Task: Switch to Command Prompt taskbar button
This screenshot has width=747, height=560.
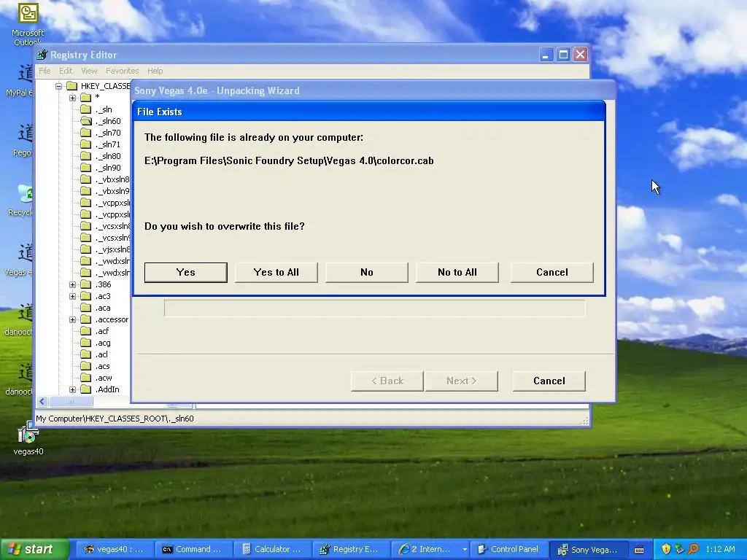Action: click(x=194, y=550)
